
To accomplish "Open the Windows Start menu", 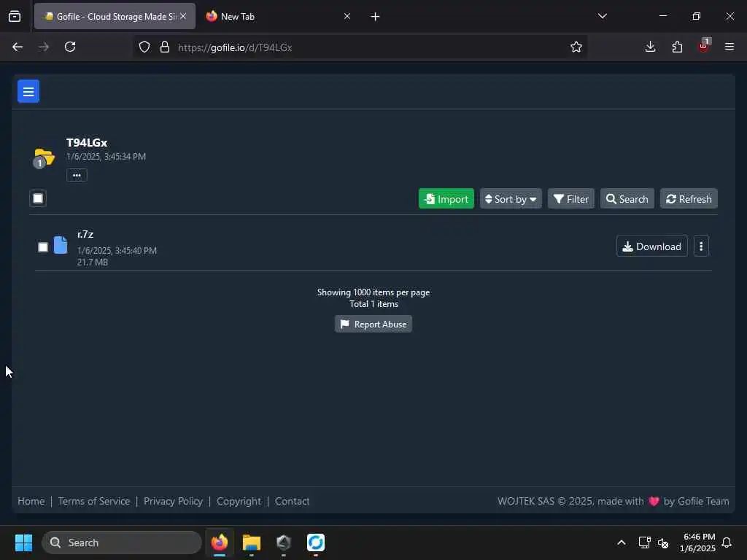I will point(23,542).
